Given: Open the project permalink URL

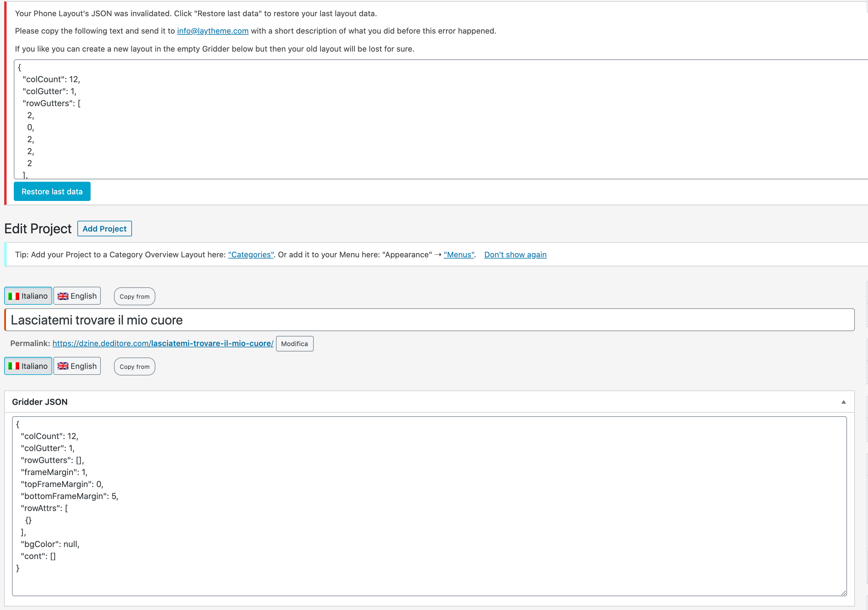Looking at the screenshot, I should pyautogui.click(x=163, y=344).
